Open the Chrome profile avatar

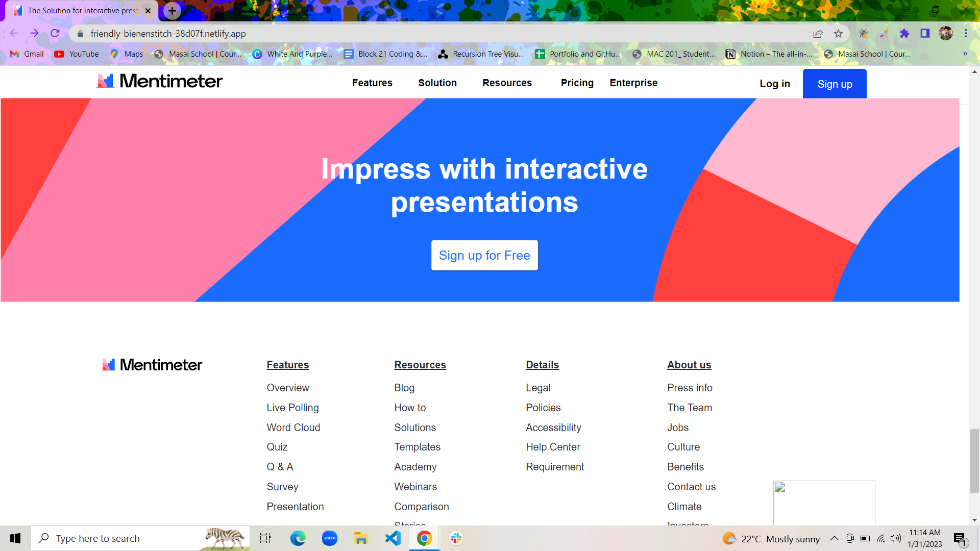click(x=946, y=34)
